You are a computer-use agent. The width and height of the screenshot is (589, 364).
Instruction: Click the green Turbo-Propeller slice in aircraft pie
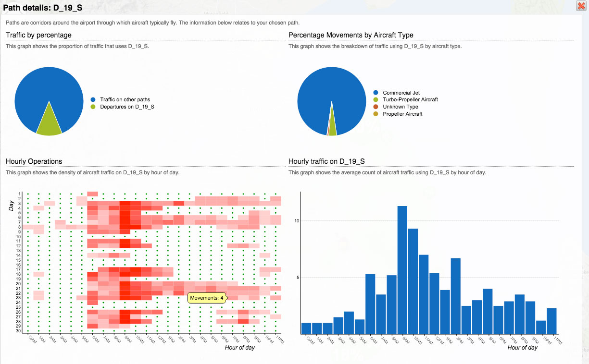click(332, 127)
